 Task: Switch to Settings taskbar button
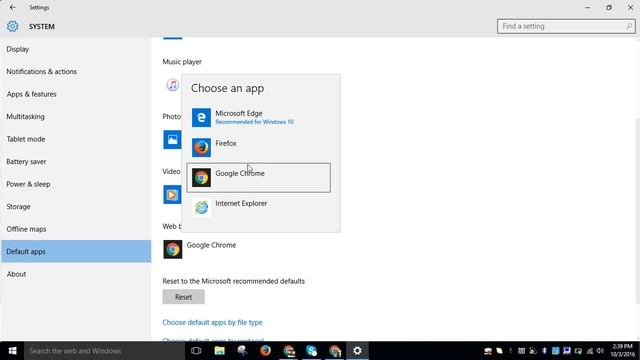coord(357,351)
